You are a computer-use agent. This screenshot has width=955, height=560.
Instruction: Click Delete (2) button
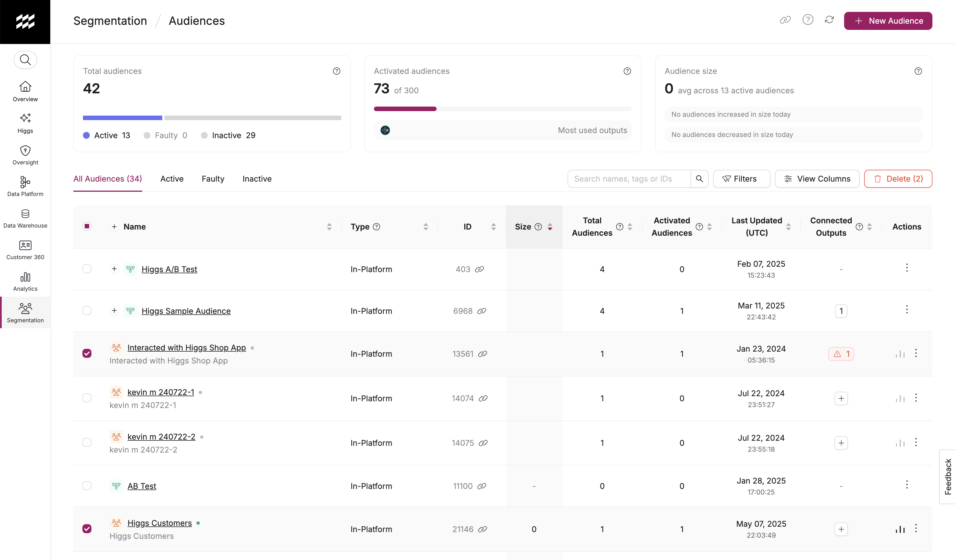coord(898,179)
